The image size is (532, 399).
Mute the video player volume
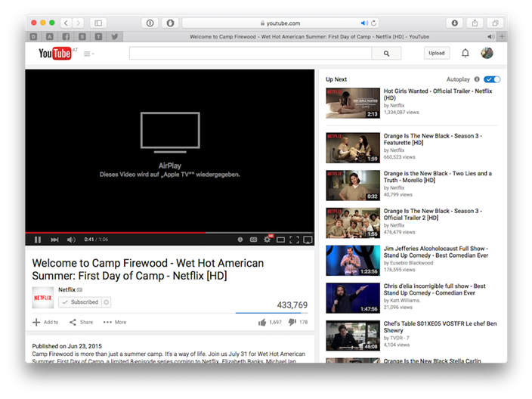click(71, 240)
